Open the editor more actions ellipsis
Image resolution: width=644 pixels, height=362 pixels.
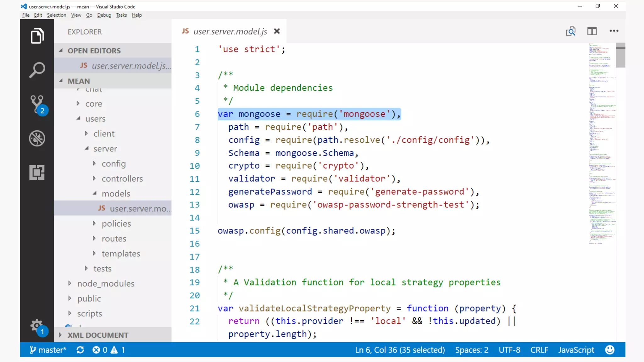614,31
